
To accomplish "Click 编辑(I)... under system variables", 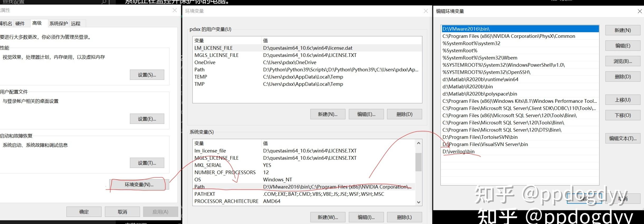I will coord(366,217).
